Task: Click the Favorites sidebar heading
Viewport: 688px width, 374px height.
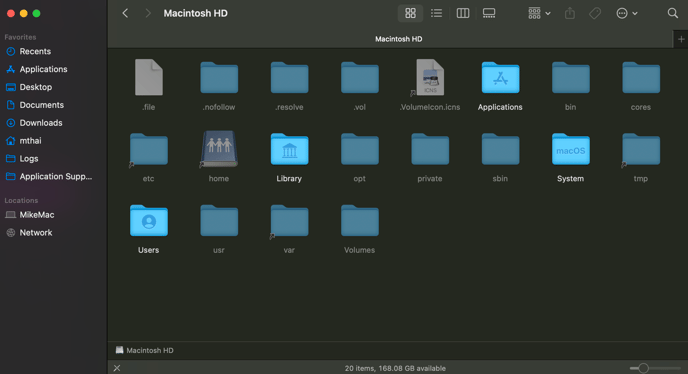Action: click(x=20, y=37)
